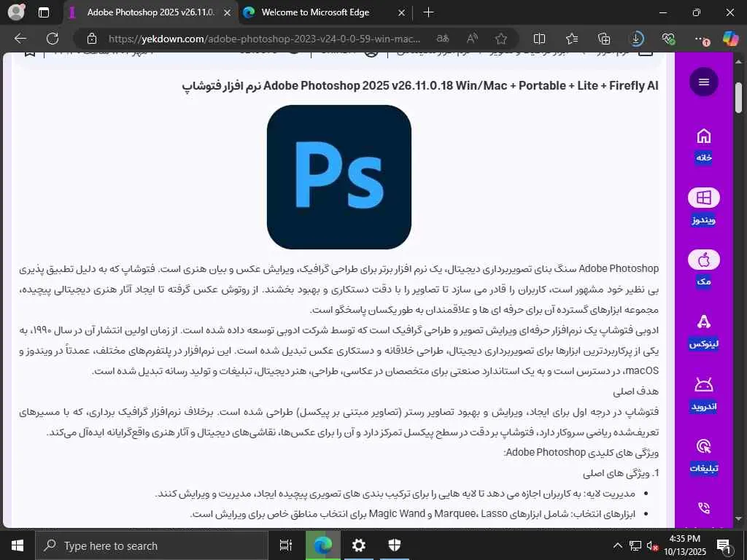Click the phone contact icon in sidebar
The width and height of the screenshot is (747, 560).
point(704,508)
